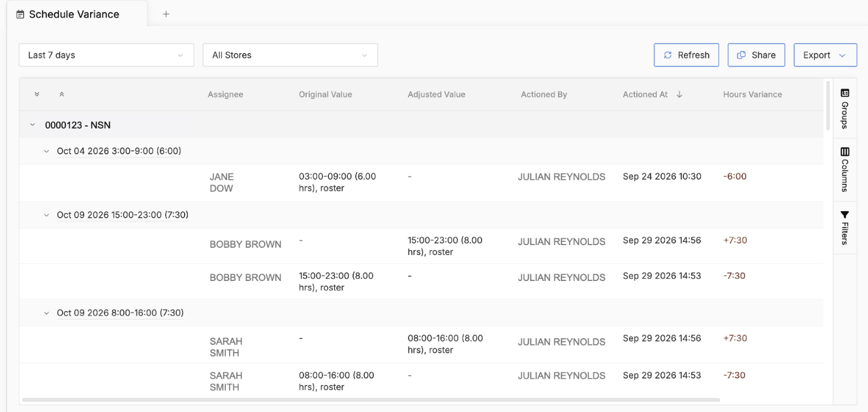Sort by Adjusted Value column header
The width and height of the screenshot is (868, 412).
pyautogui.click(x=437, y=95)
